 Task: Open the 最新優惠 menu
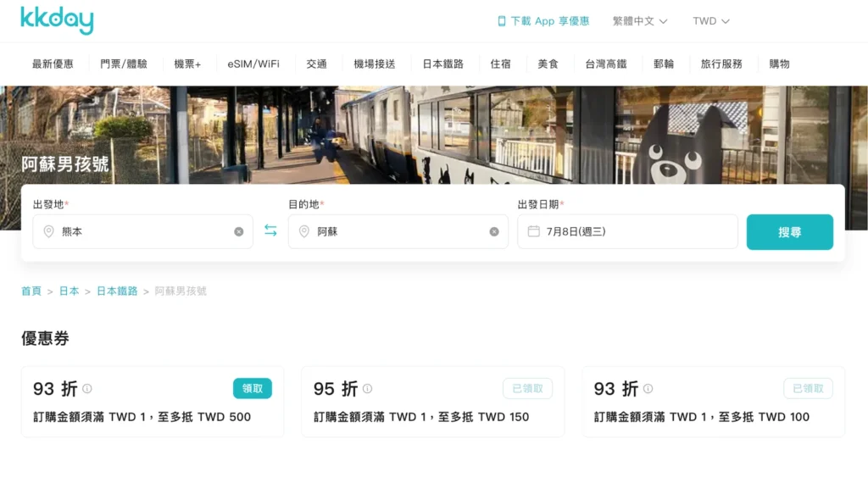[x=53, y=64]
